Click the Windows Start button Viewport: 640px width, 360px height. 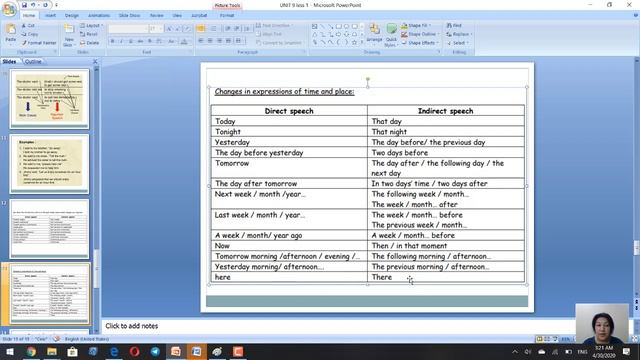tap(10, 351)
